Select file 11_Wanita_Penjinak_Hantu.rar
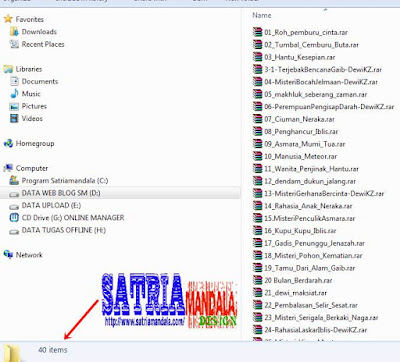 (x=311, y=169)
